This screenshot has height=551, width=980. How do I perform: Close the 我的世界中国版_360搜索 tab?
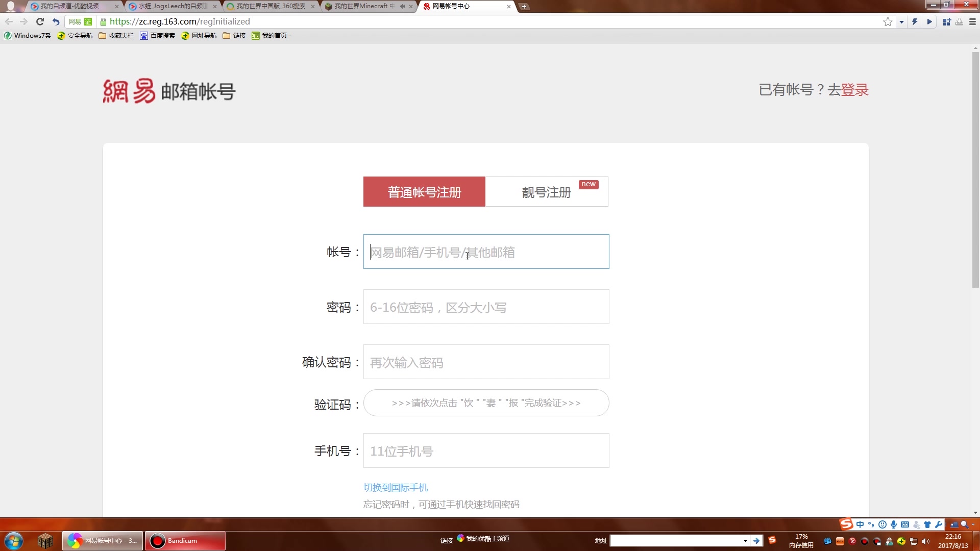tap(313, 6)
